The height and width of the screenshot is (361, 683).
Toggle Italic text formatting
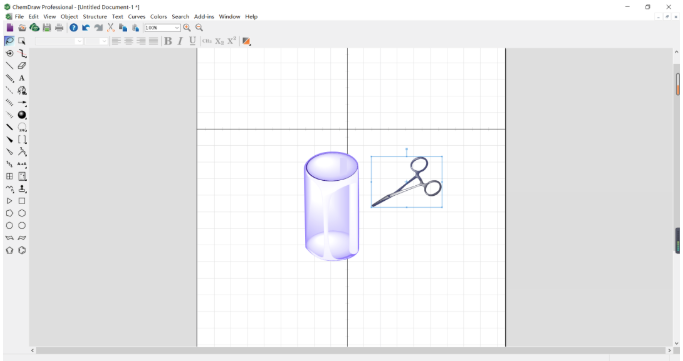[180, 41]
